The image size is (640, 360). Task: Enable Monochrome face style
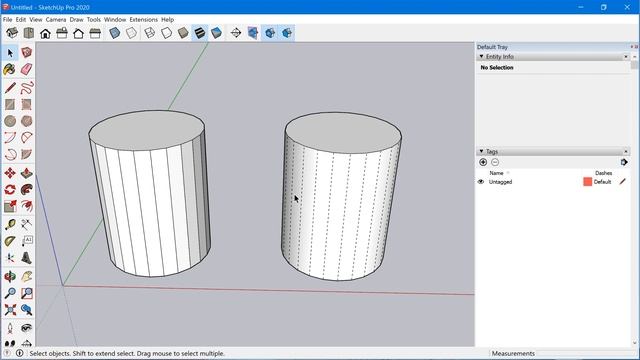pos(216,33)
